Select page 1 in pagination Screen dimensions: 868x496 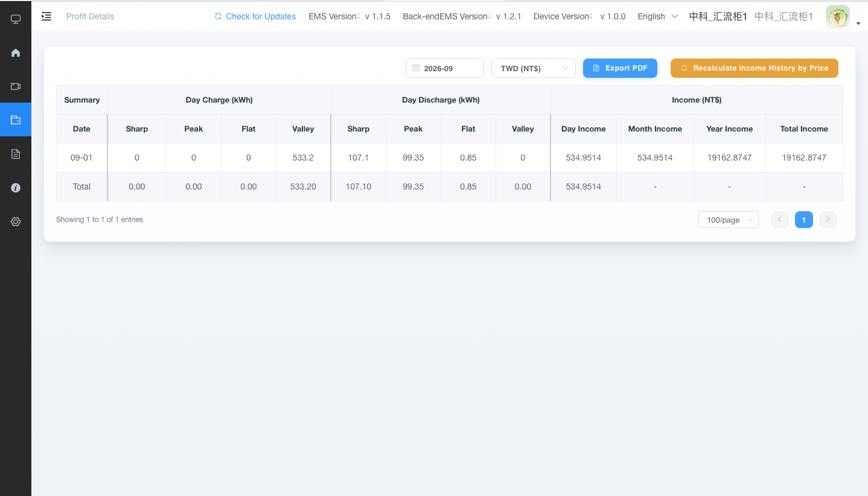(x=804, y=220)
